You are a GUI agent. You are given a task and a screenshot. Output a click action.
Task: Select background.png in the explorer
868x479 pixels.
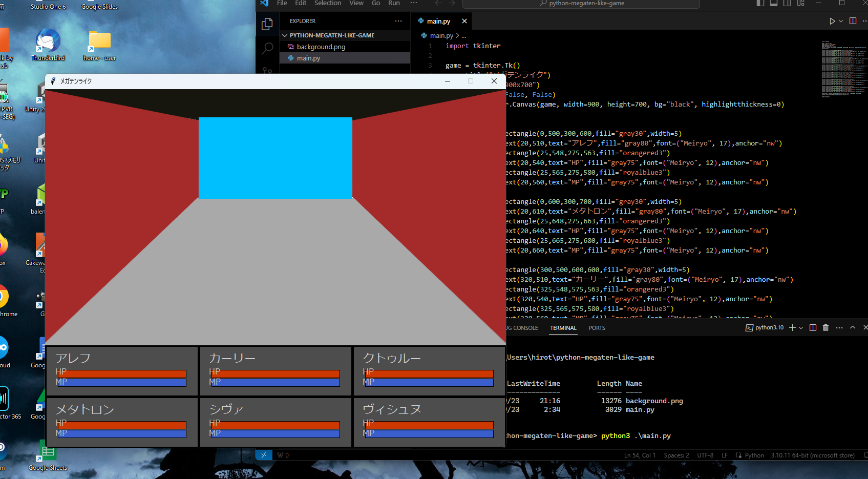click(x=321, y=47)
